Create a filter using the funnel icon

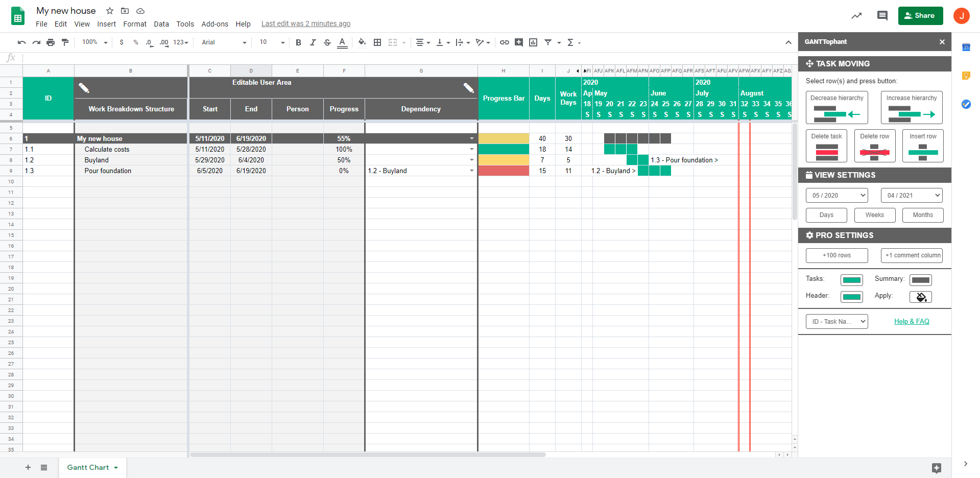547,42
